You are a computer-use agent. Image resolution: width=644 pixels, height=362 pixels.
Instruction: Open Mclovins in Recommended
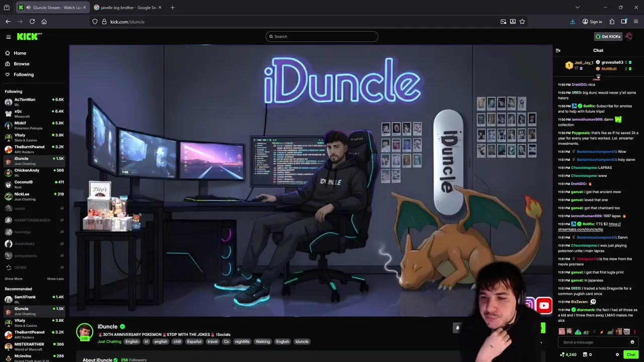point(34,358)
